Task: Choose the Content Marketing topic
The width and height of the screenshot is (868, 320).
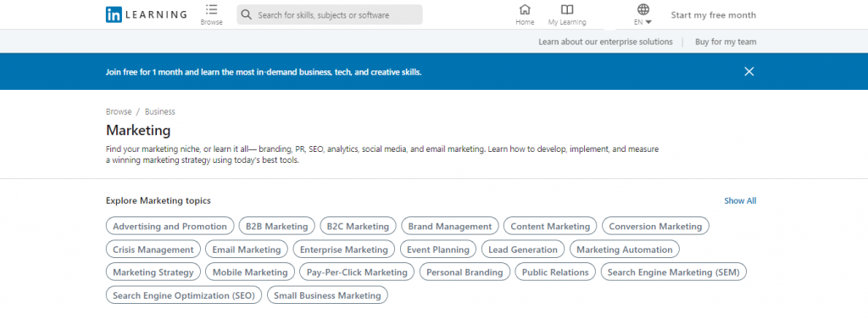Action: click(550, 227)
